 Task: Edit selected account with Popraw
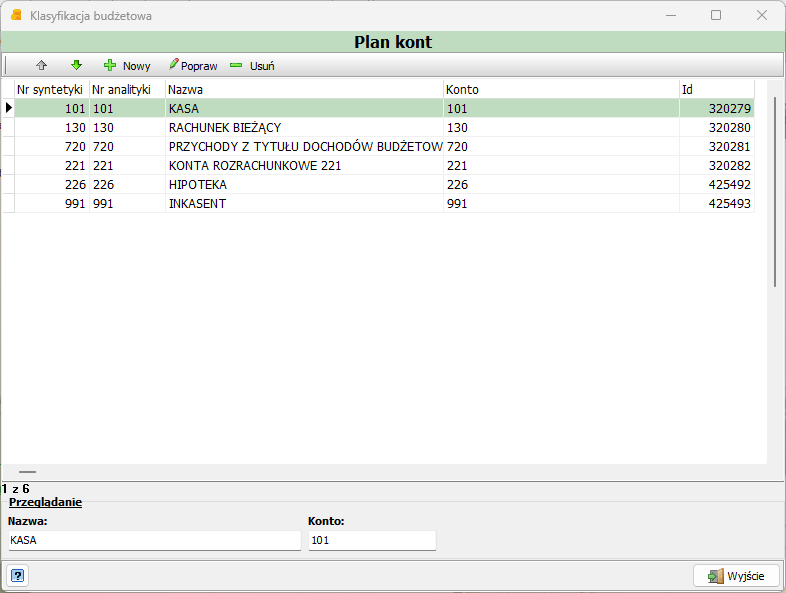click(193, 66)
